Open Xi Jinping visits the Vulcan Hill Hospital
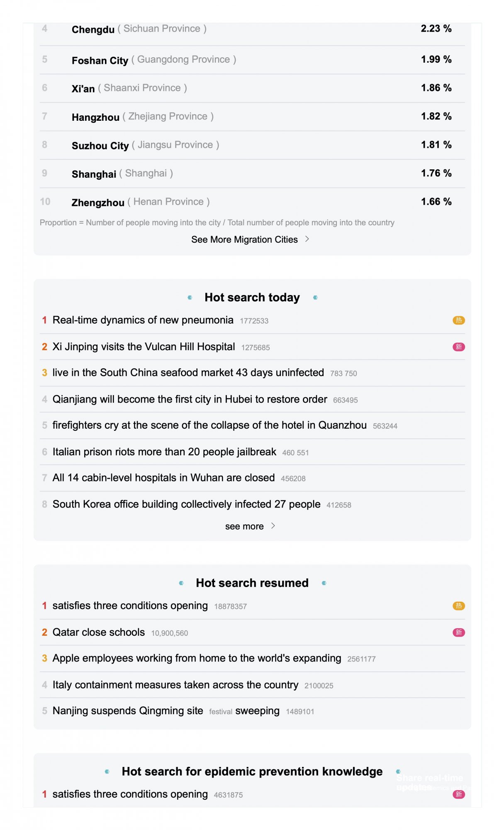Image resolution: width=504 pixels, height=830 pixels. pos(144,347)
